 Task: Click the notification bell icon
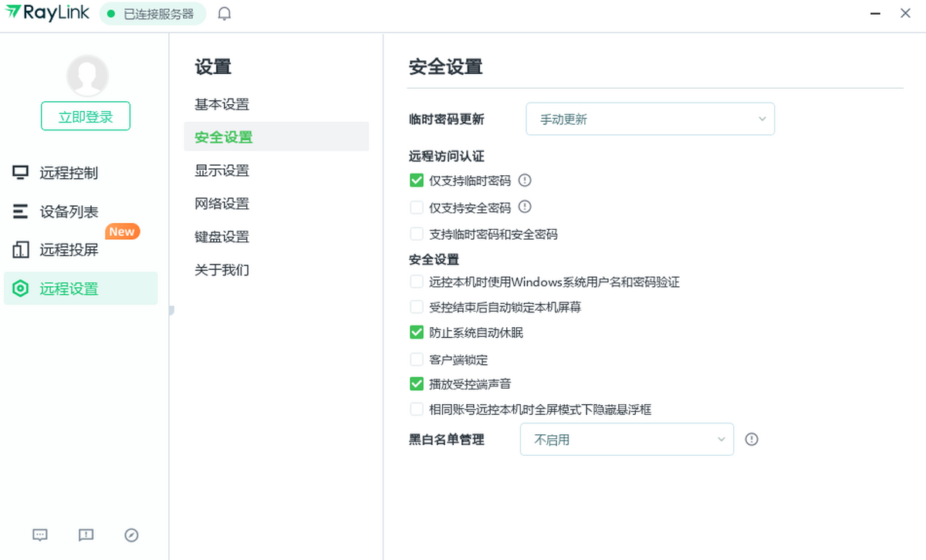(x=225, y=14)
